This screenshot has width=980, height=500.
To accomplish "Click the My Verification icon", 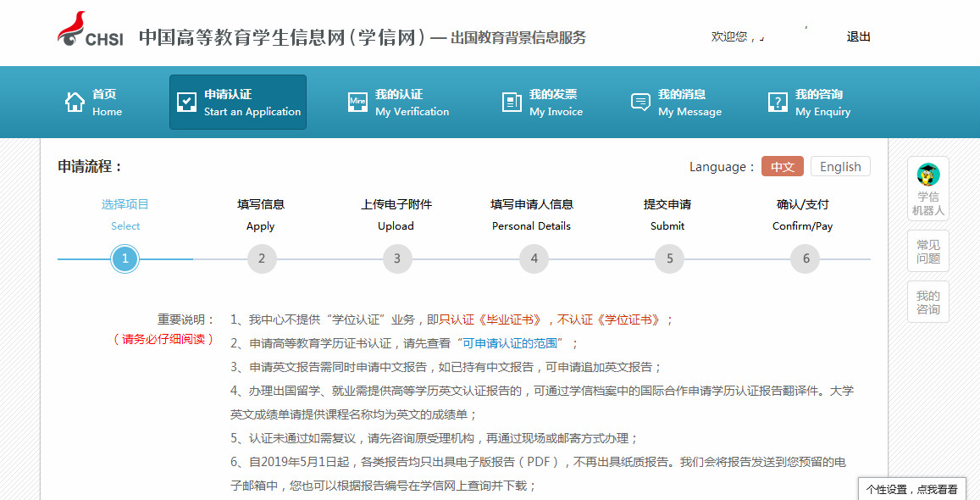I will tap(357, 103).
